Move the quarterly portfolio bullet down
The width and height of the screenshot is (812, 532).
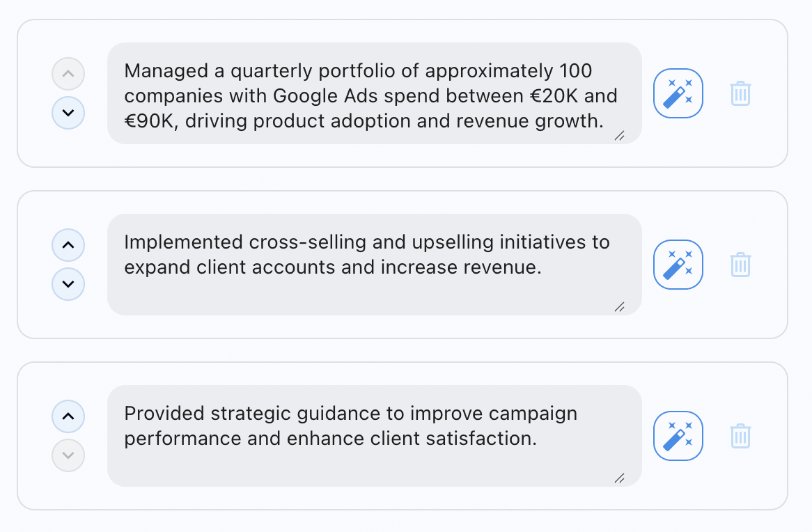point(68,113)
